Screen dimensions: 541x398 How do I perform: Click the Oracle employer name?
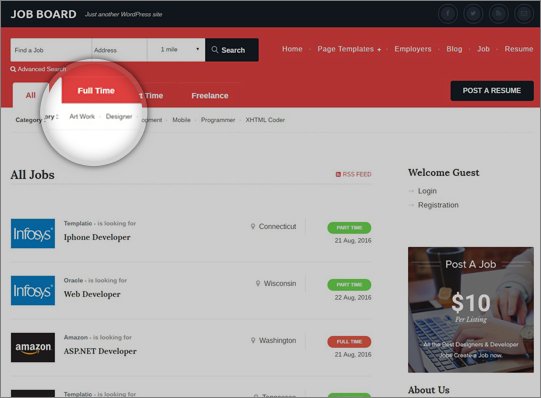[73, 280]
